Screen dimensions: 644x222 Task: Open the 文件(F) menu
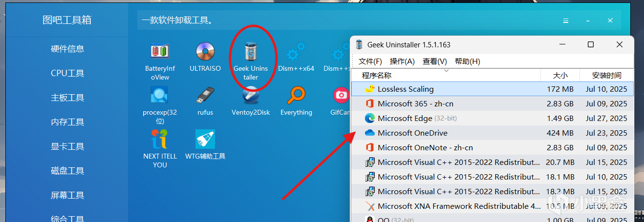click(x=370, y=61)
